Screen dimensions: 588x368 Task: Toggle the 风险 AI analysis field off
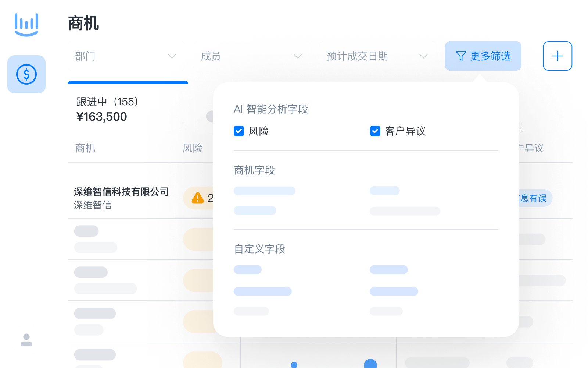pos(239,131)
